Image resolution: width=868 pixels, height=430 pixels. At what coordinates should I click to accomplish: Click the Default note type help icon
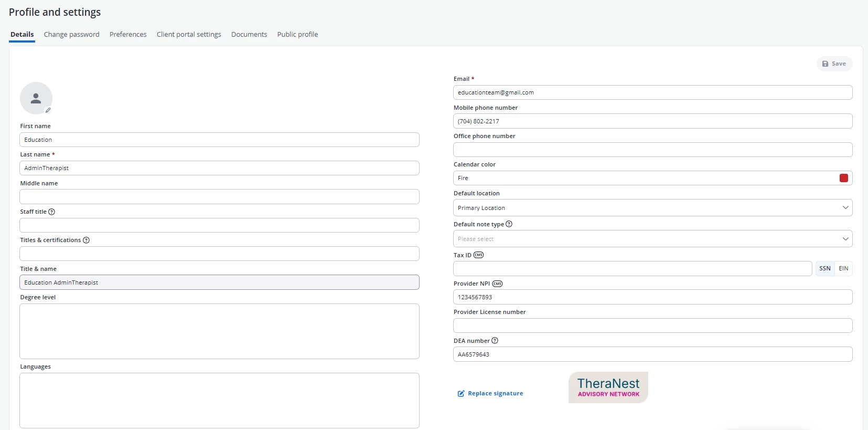509,224
